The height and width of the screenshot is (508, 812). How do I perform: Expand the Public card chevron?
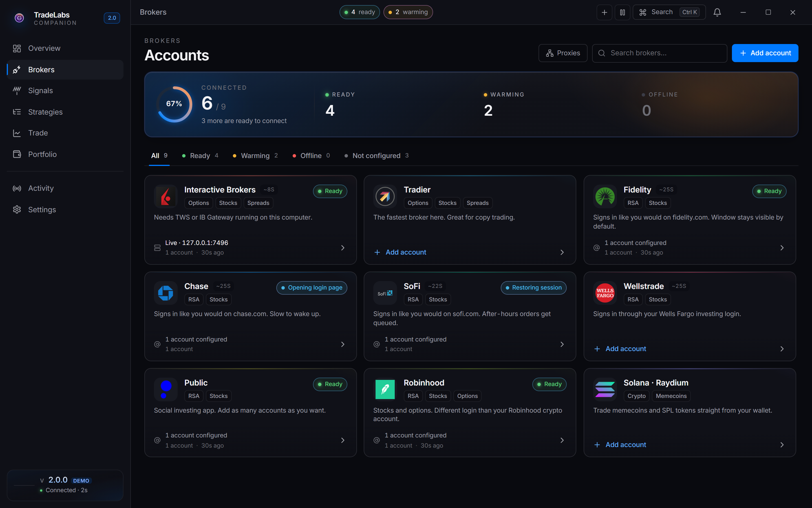[x=343, y=441]
